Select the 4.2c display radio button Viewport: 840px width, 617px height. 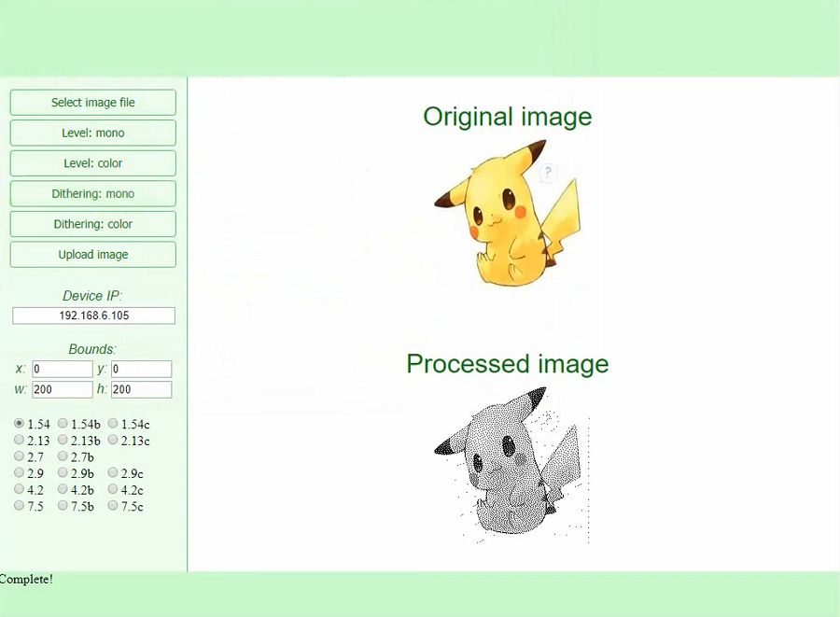point(113,489)
